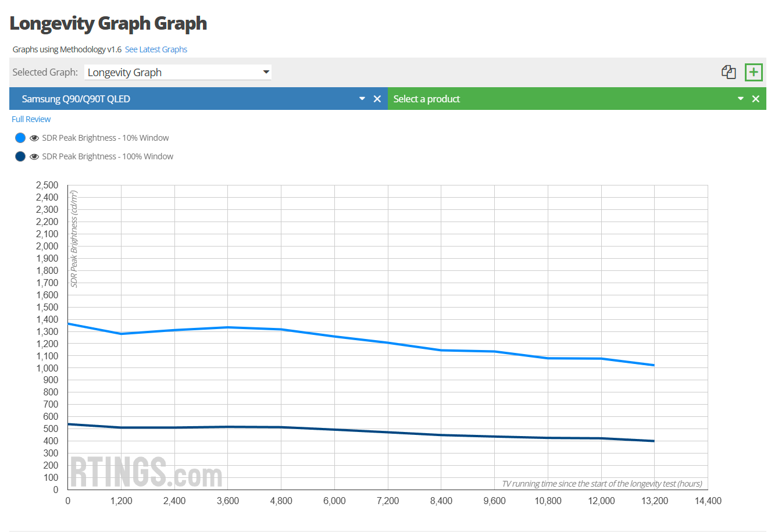Screen dimensions: 771x532
Task: Click the SDR Peak Brightness - 10% Window label
Action: point(105,138)
